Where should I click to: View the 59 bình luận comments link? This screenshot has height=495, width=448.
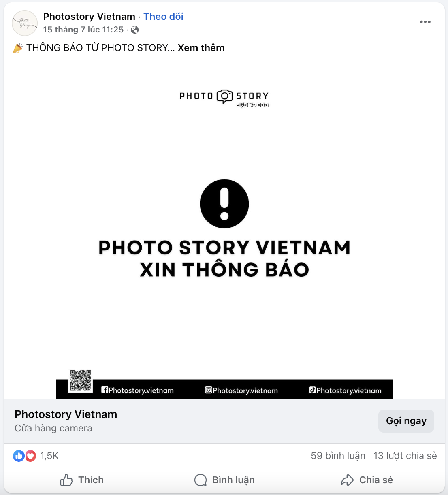338,455
